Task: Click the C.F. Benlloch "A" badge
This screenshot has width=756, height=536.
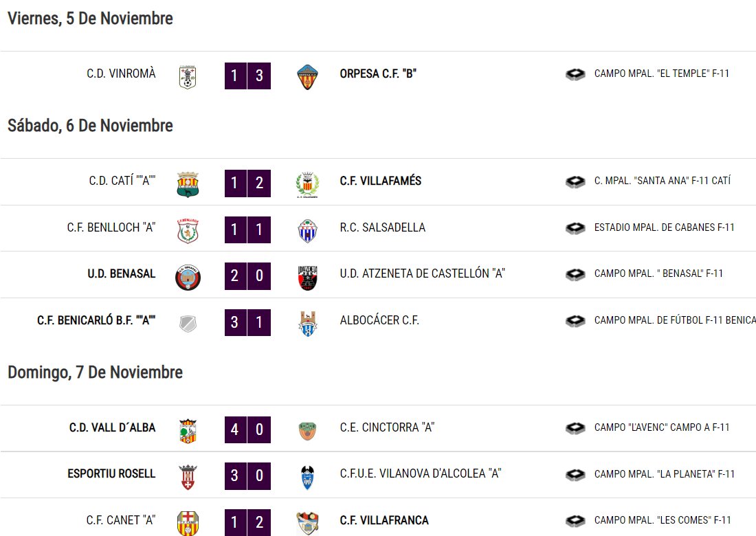Action: tap(188, 230)
